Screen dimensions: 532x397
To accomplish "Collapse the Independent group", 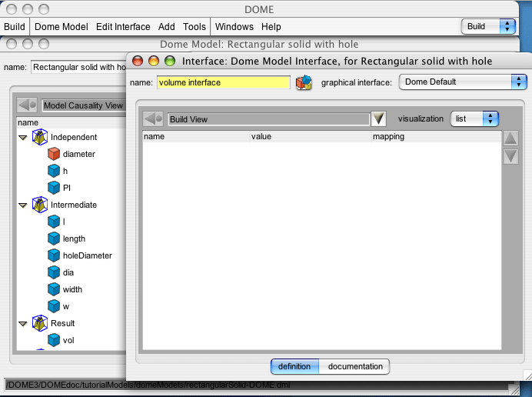I will pyautogui.click(x=23, y=138).
